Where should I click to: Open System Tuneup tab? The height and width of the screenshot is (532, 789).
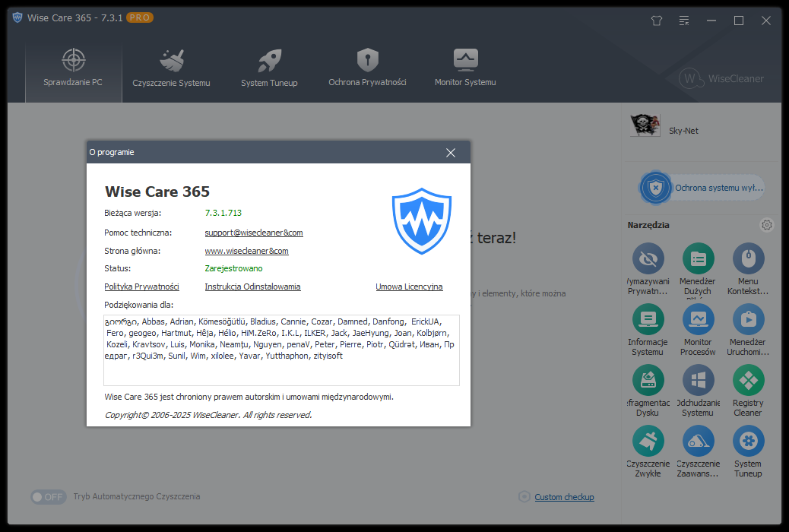pos(269,68)
